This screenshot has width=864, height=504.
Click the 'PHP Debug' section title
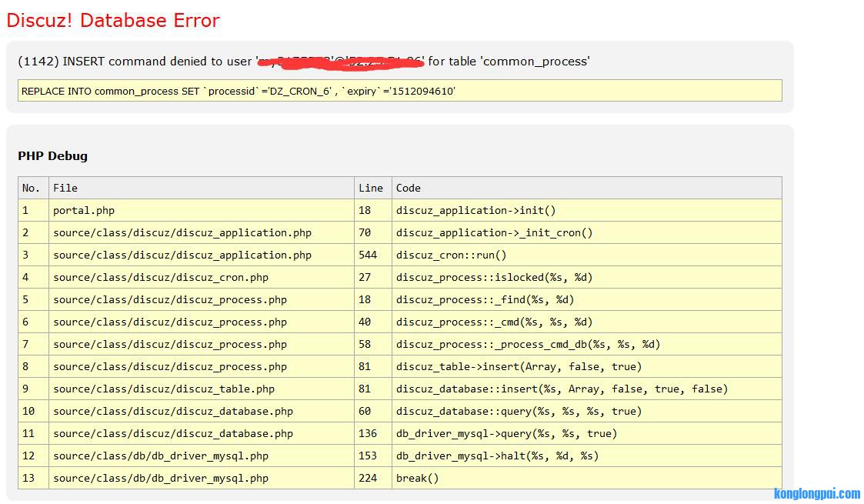coord(53,156)
